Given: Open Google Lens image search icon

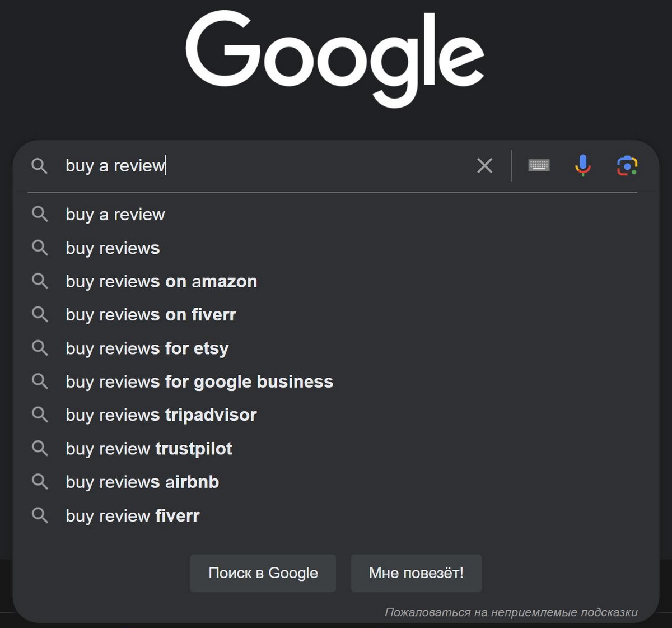Looking at the screenshot, I should (627, 166).
